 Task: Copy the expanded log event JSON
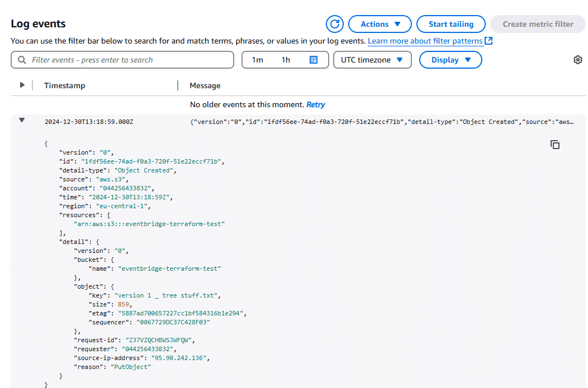554,145
